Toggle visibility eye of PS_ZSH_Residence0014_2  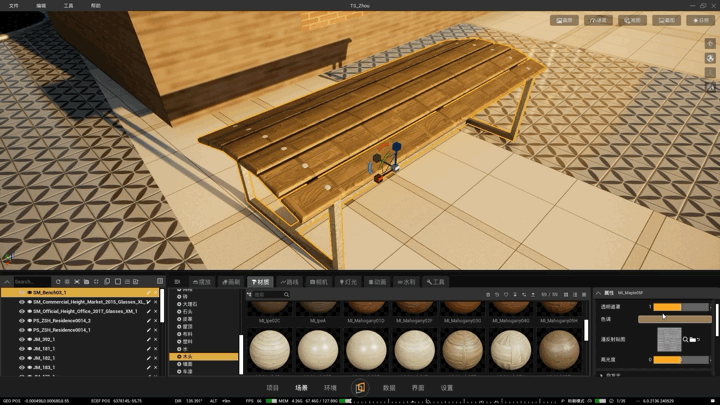(x=22, y=321)
